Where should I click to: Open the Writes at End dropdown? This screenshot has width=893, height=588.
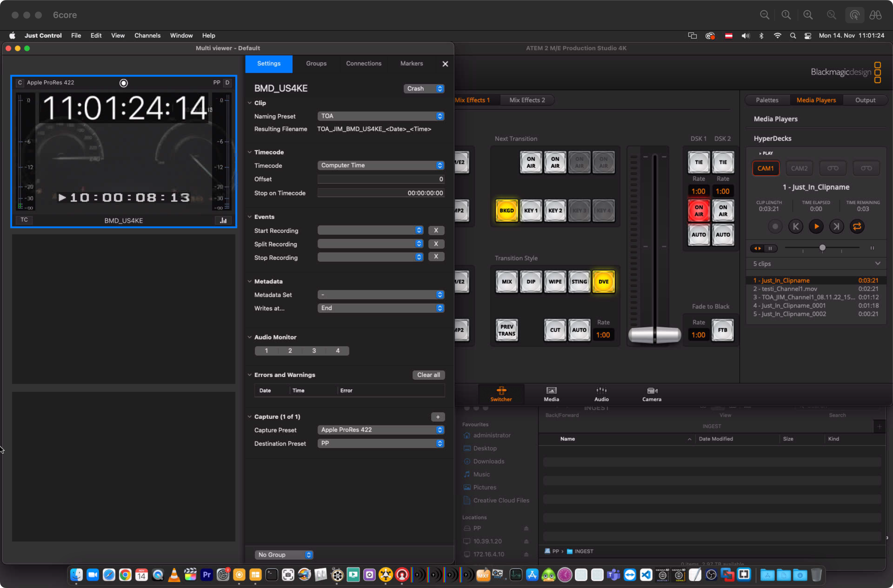[381, 308]
